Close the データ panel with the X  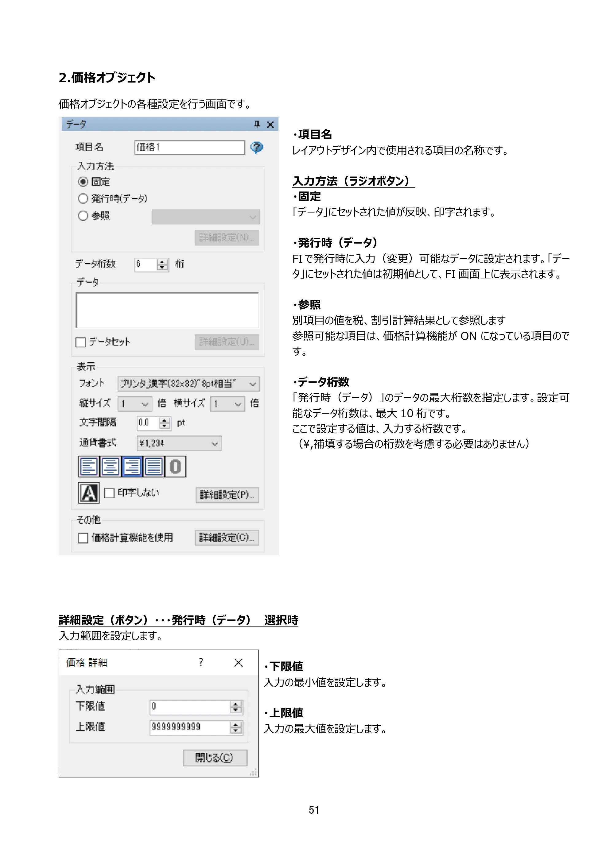pyautogui.click(x=270, y=124)
